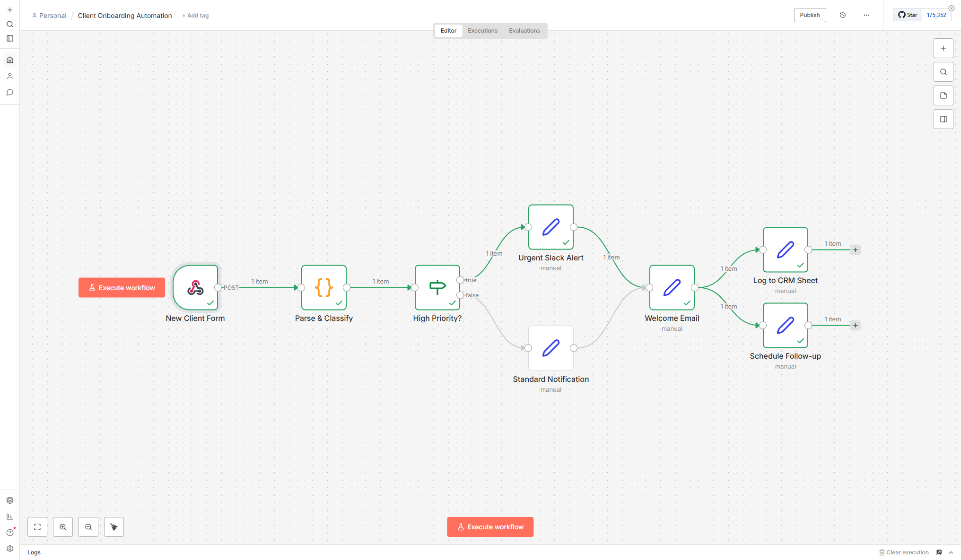Tidy up the workflow layout
This screenshot has width=961, height=560.
click(x=114, y=527)
